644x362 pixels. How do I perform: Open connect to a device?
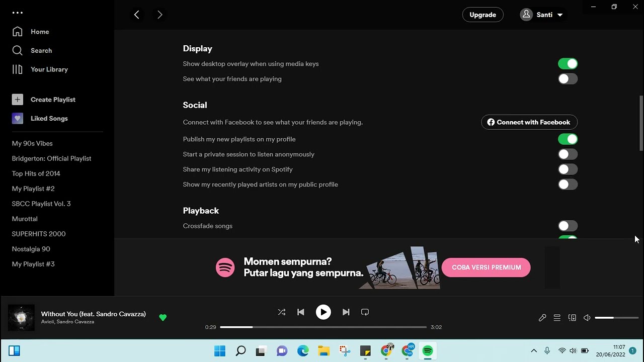coord(572,318)
